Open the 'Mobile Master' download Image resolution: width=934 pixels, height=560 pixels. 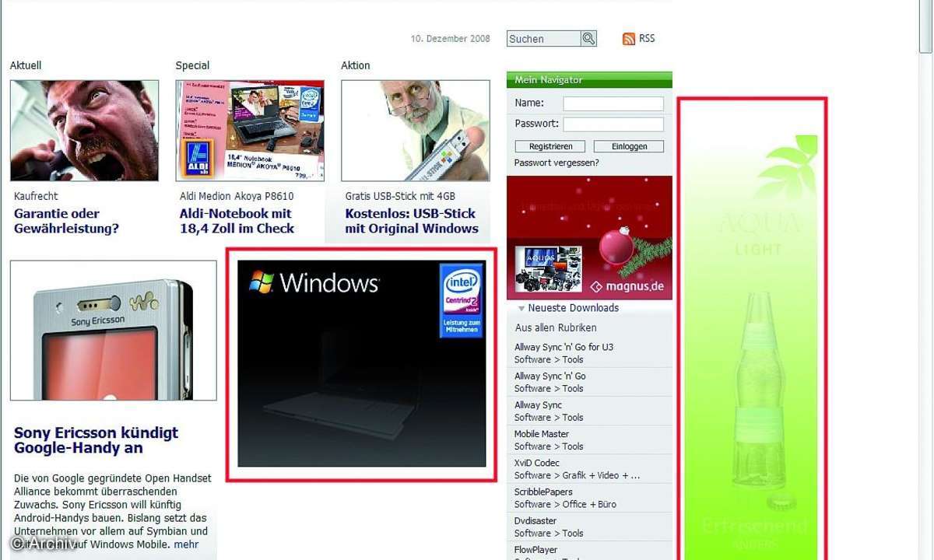point(542,434)
